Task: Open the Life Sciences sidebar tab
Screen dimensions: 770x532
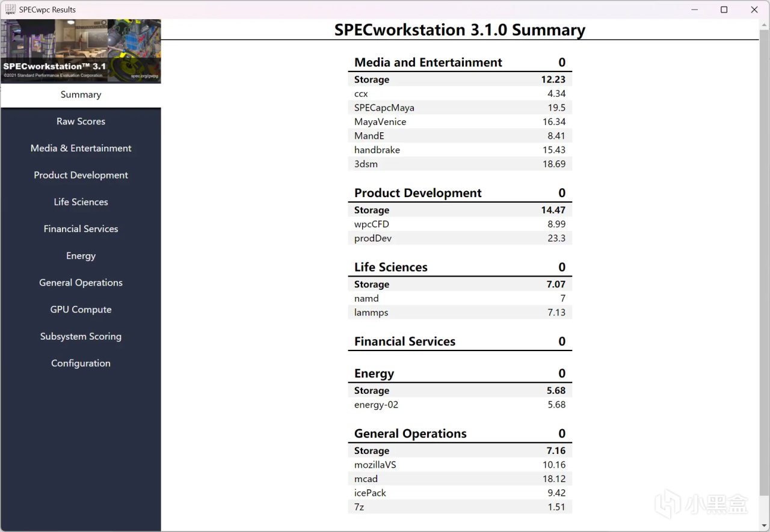Action: click(81, 202)
